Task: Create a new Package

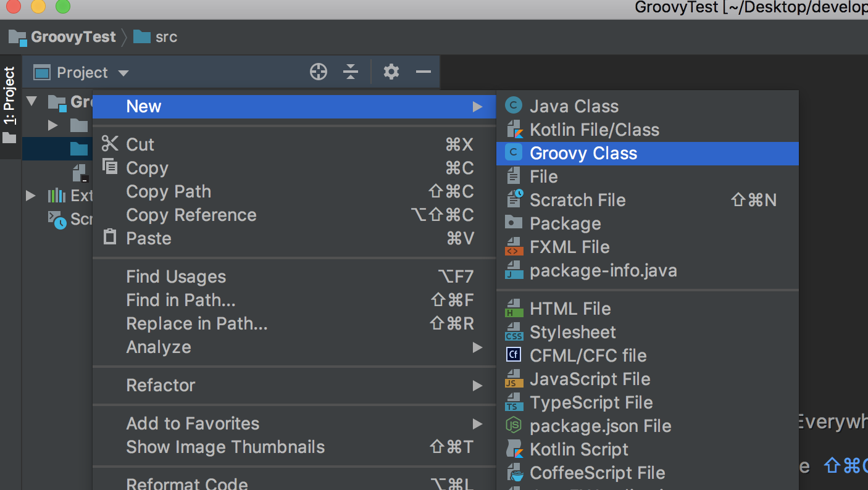Action: click(647, 223)
